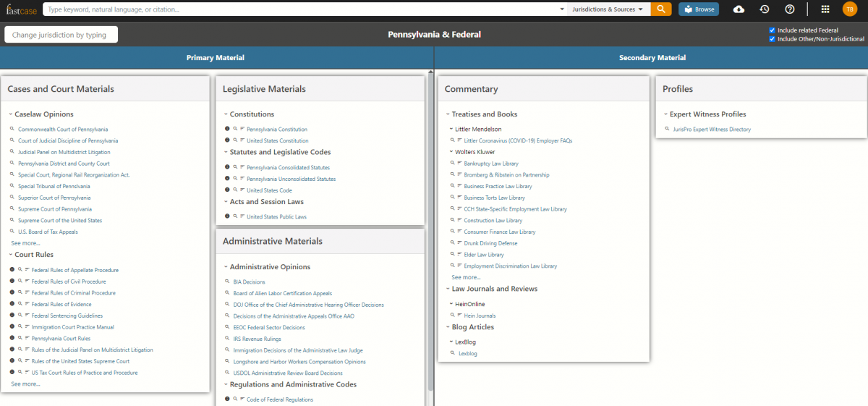Click See more under Court Rules
Viewport: 868px width, 406px height.
coord(25,384)
